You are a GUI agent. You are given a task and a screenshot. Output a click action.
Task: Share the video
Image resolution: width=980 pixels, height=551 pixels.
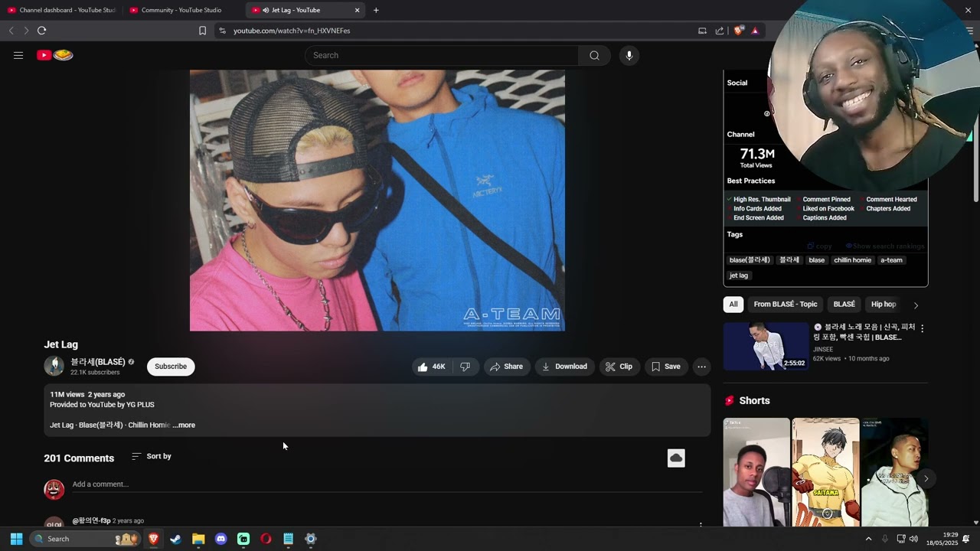tap(506, 367)
